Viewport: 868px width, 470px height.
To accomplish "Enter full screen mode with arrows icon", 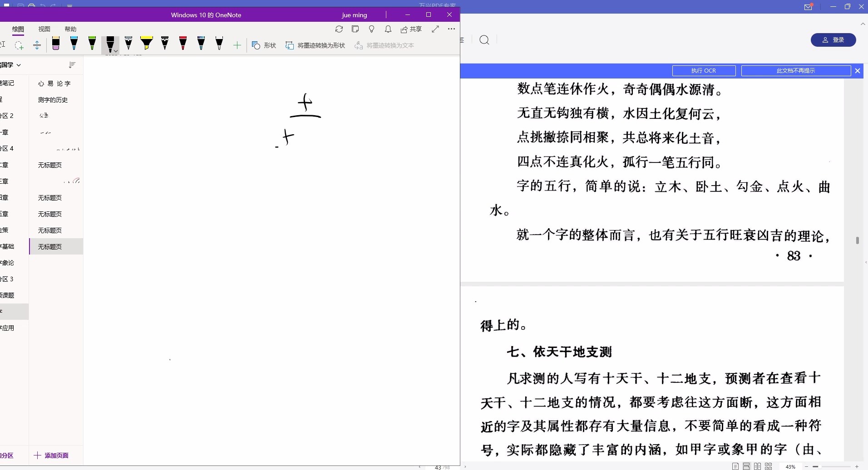I will (x=435, y=29).
